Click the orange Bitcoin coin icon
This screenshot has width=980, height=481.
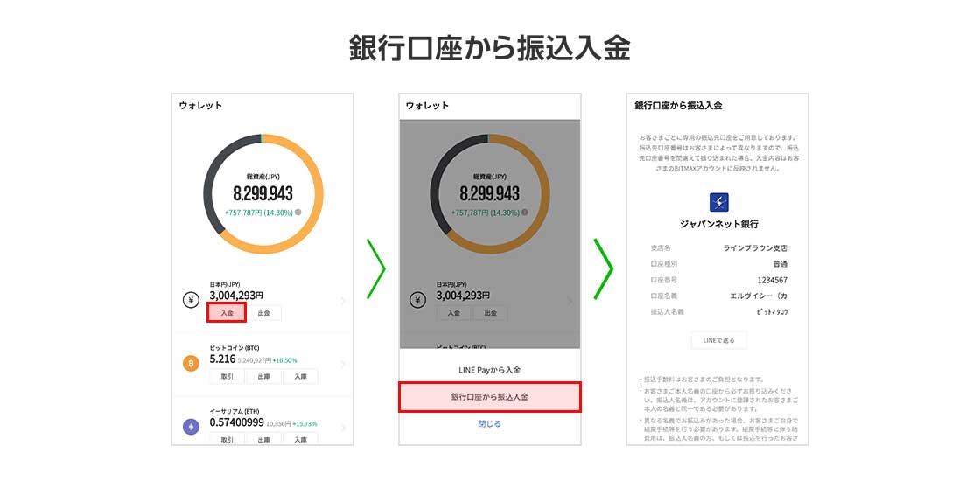191,364
